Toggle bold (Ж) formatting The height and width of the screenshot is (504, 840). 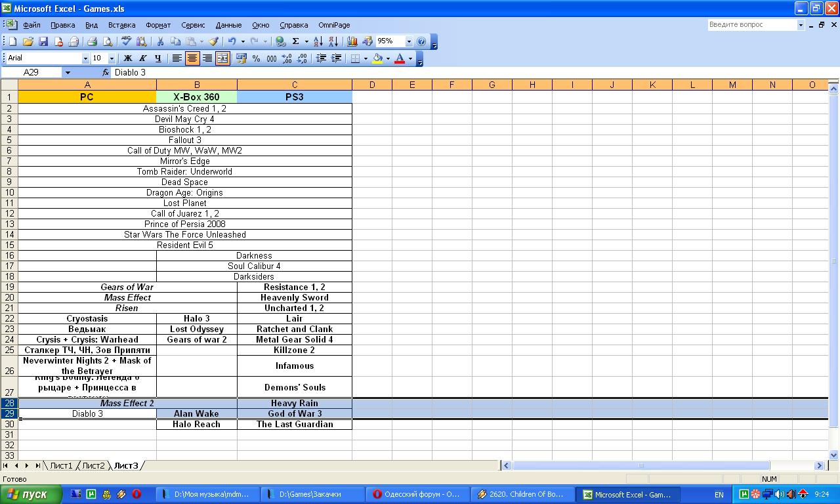pos(127,58)
